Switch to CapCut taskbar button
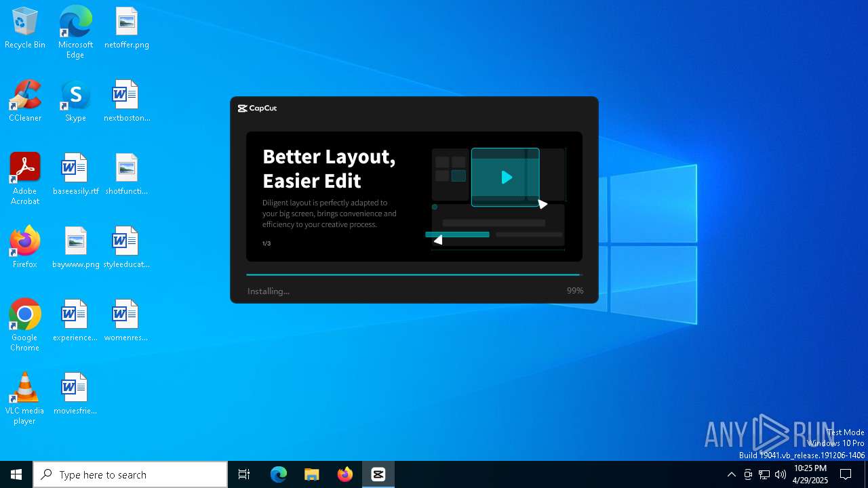Screen dimensions: 868x488 [378, 474]
